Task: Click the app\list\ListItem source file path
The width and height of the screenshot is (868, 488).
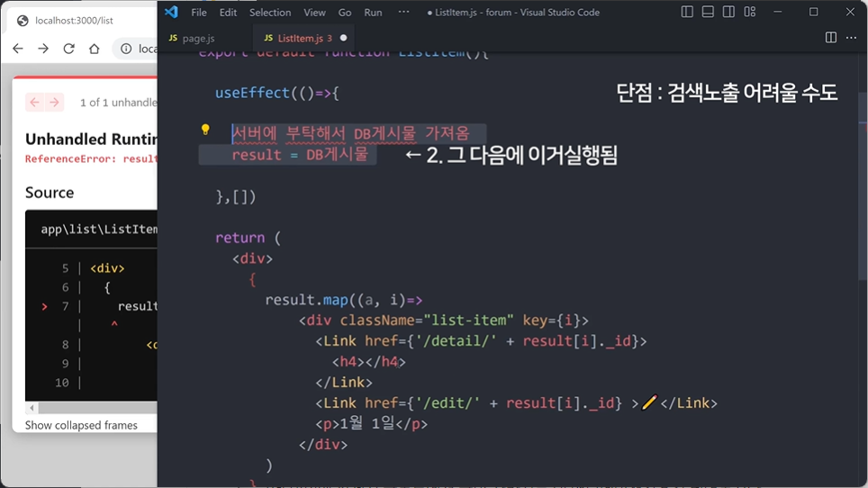Action: [x=99, y=229]
